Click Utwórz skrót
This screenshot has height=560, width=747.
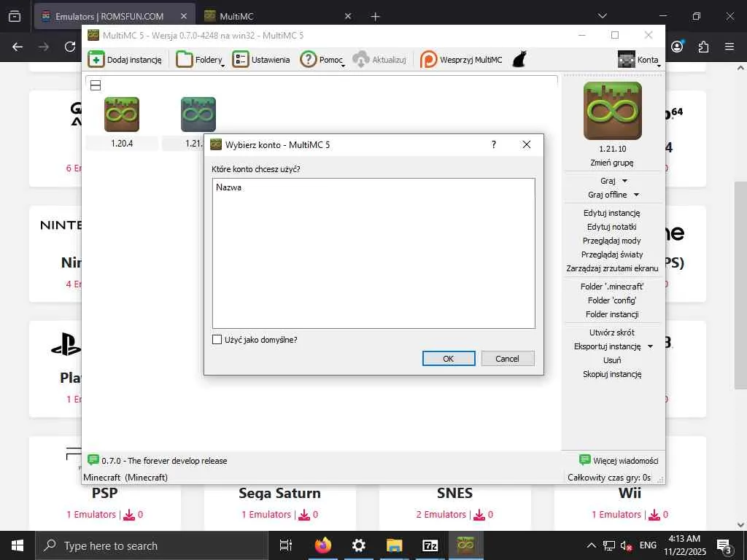[612, 332]
